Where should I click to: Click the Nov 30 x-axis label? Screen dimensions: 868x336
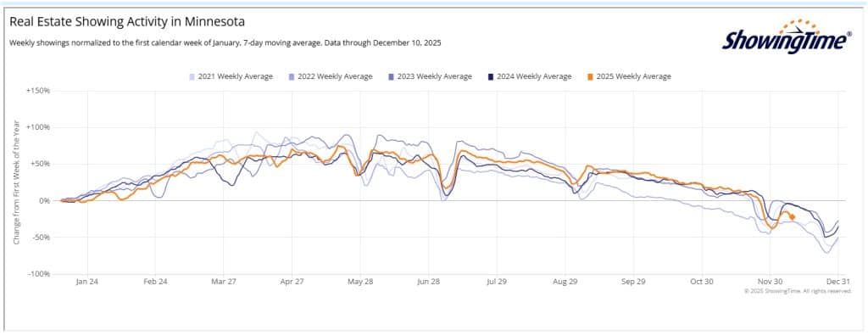tap(771, 282)
